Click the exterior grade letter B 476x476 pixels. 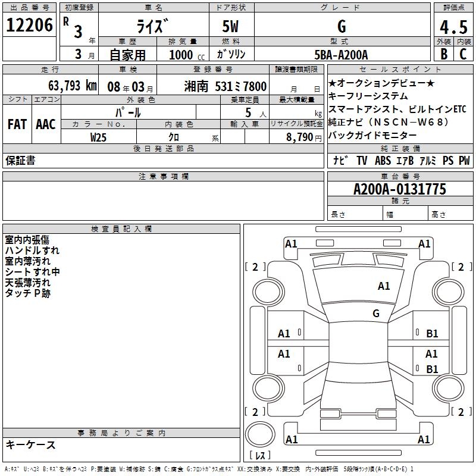tap(444, 54)
